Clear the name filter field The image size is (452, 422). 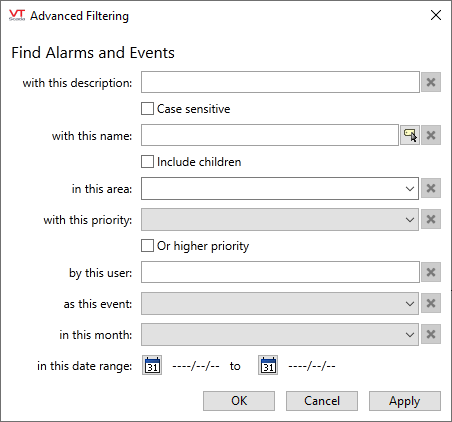tap(431, 135)
